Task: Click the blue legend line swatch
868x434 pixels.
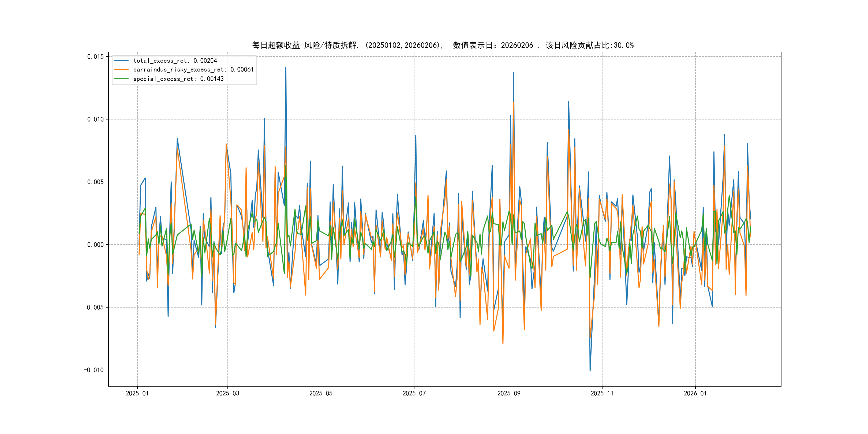Action: click(x=121, y=61)
